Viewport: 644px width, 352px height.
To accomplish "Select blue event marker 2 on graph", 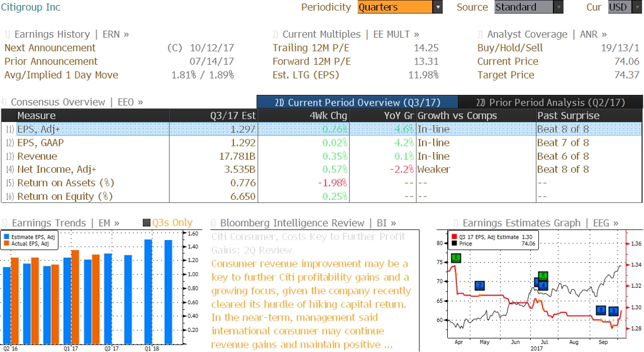I will tap(479, 285).
